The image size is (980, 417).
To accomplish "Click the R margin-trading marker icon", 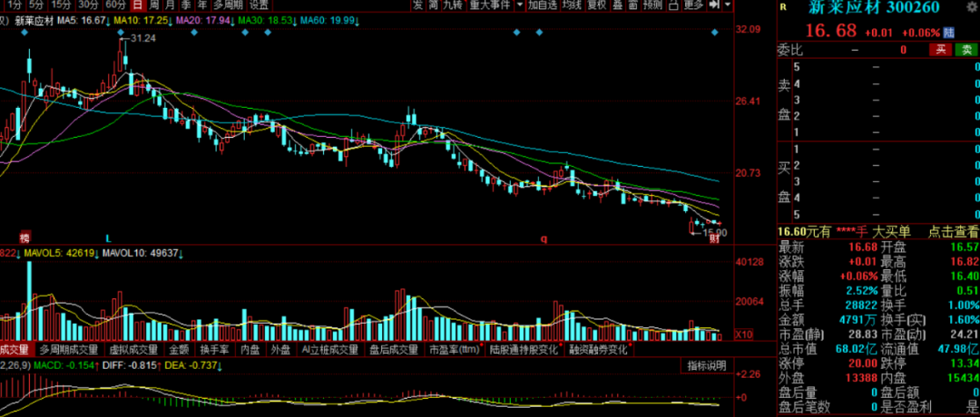I will pos(783,7).
